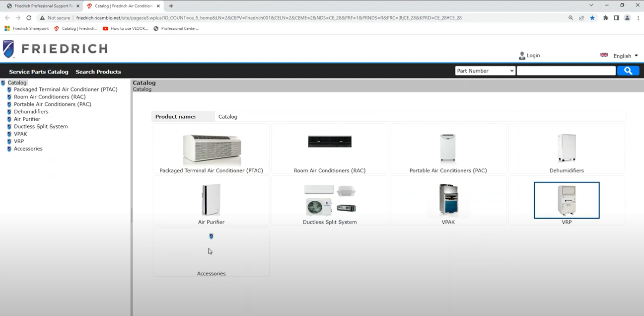Open How to use VLOOK... bookmark

[125, 29]
